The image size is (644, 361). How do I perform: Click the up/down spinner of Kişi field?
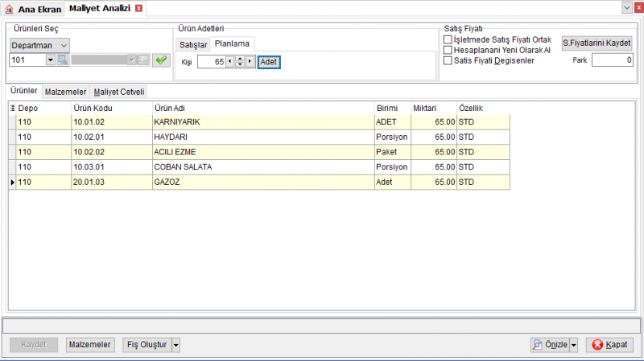point(240,62)
